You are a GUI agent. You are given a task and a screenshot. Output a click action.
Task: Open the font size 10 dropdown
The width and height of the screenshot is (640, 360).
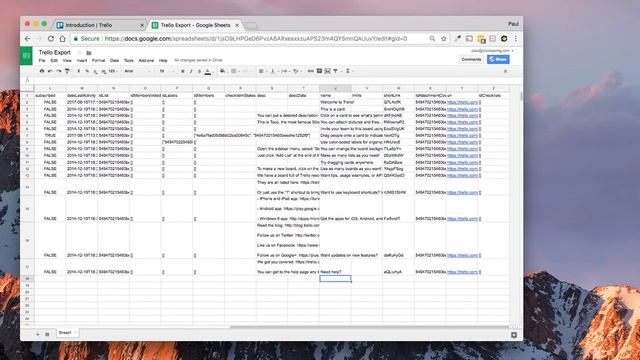point(167,71)
